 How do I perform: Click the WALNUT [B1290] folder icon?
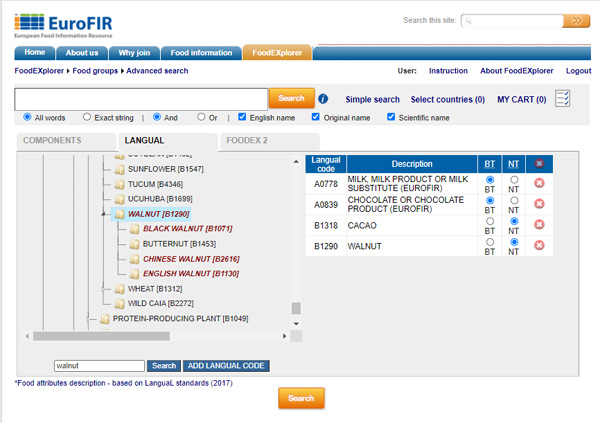[120, 214]
